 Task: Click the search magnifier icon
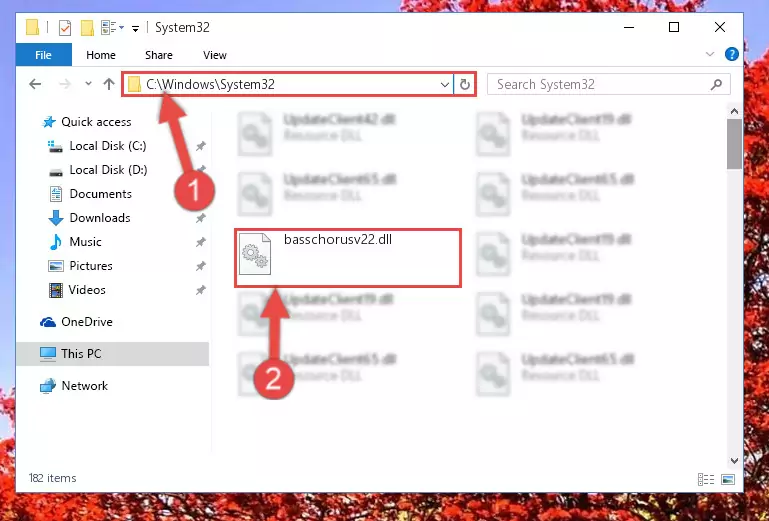pyautogui.click(x=716, y=84)
